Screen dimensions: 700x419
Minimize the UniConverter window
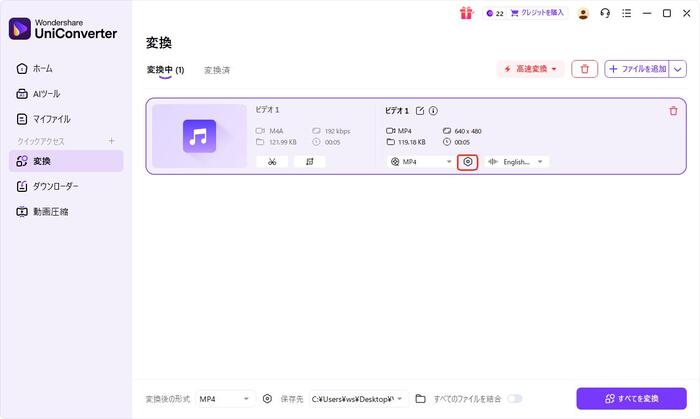647,13
